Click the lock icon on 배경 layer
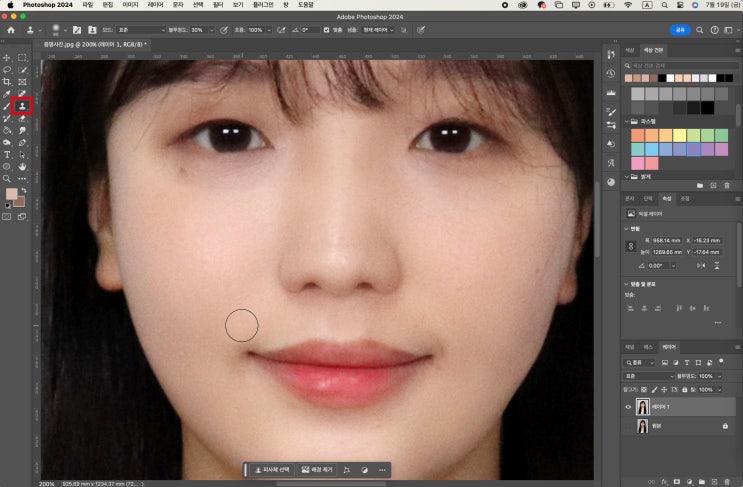The width and height of the screenshot is (743, 487). 725,426
